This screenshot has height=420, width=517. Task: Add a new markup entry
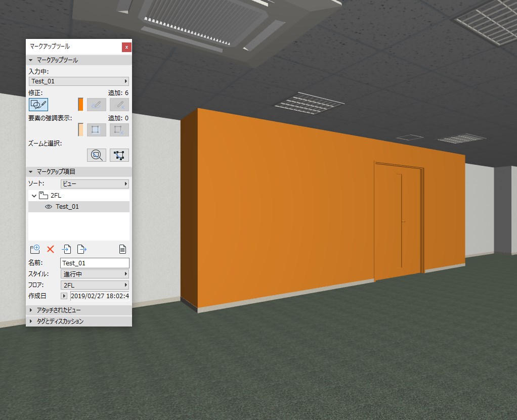35,249
